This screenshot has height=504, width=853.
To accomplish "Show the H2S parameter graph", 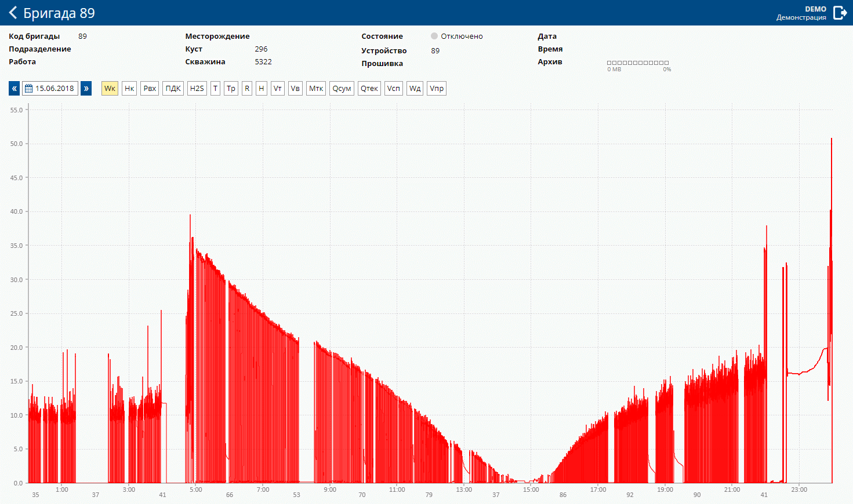I will (x=197, y=89).
